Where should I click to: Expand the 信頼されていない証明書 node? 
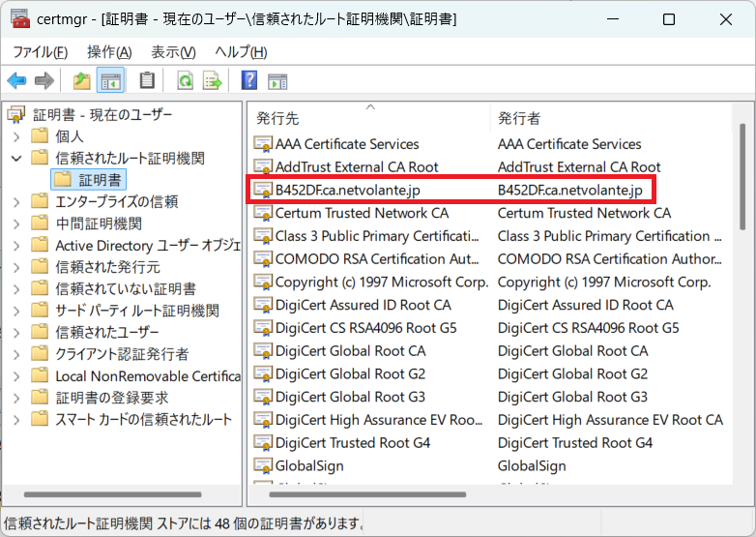pyautogui.click(x=16, y=289)
